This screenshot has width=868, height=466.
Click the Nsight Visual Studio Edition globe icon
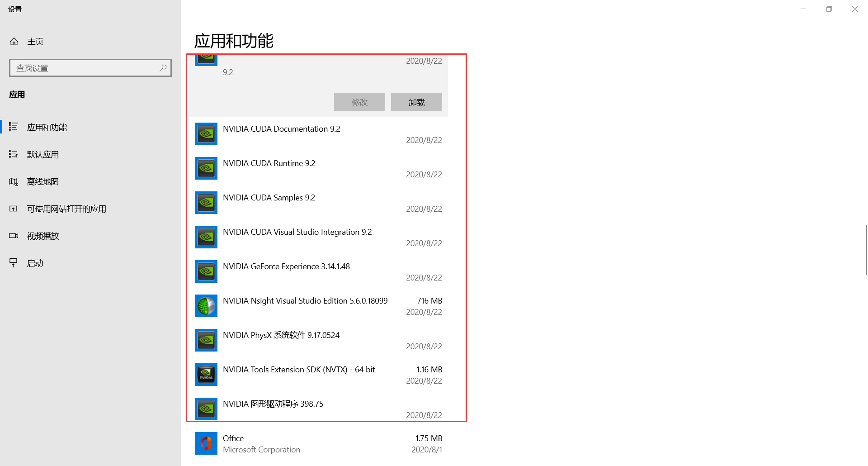pyautogui.click(x=206, y=306)
